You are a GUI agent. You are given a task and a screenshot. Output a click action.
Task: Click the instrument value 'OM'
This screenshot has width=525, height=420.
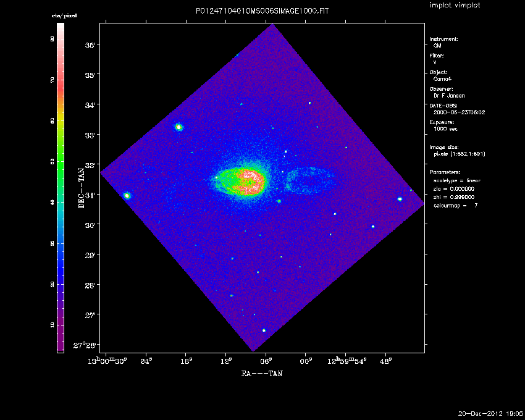point(437,46)
